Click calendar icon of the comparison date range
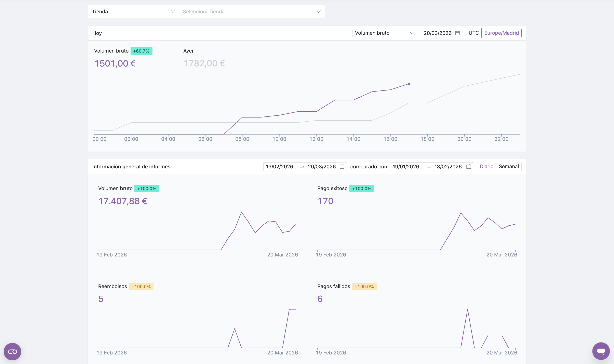The image size is (614, 364). (x=468, y=167)
